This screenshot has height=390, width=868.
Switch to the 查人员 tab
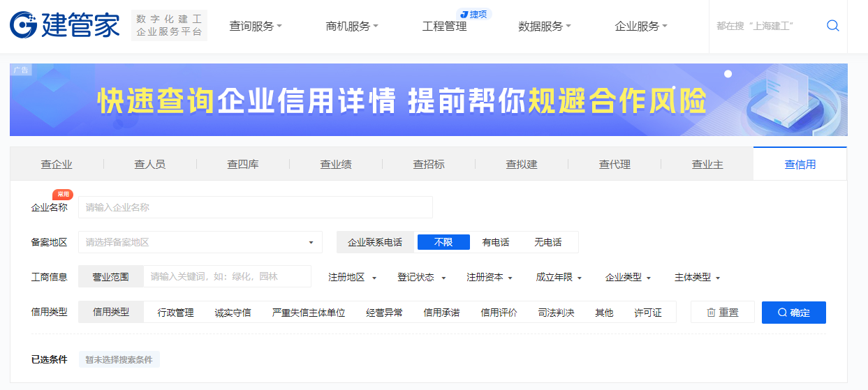[150, 164]
